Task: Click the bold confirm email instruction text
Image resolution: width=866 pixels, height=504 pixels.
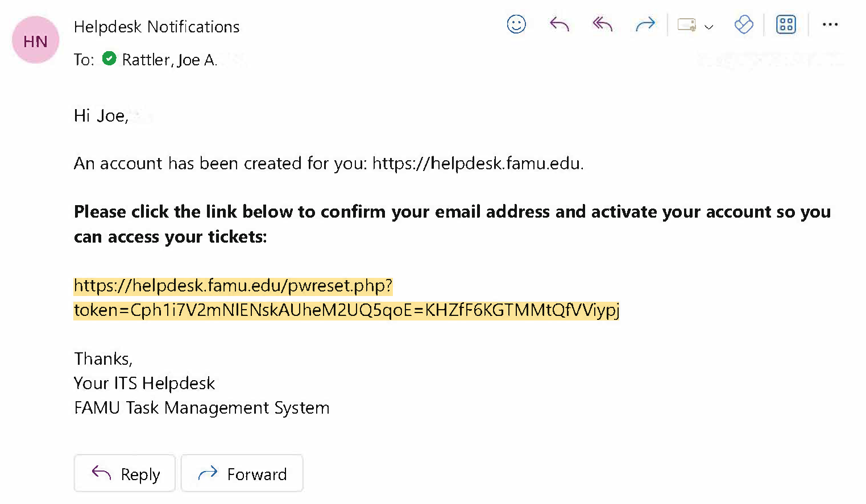Action: [x=451, y=212]
